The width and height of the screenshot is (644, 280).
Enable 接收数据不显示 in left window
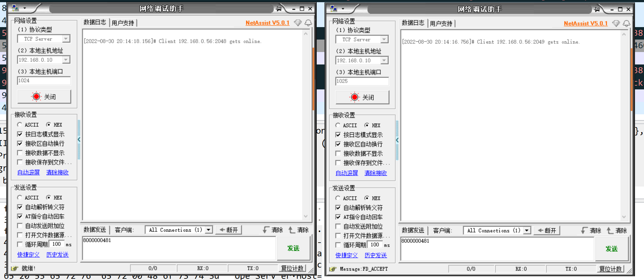[20, 153]
